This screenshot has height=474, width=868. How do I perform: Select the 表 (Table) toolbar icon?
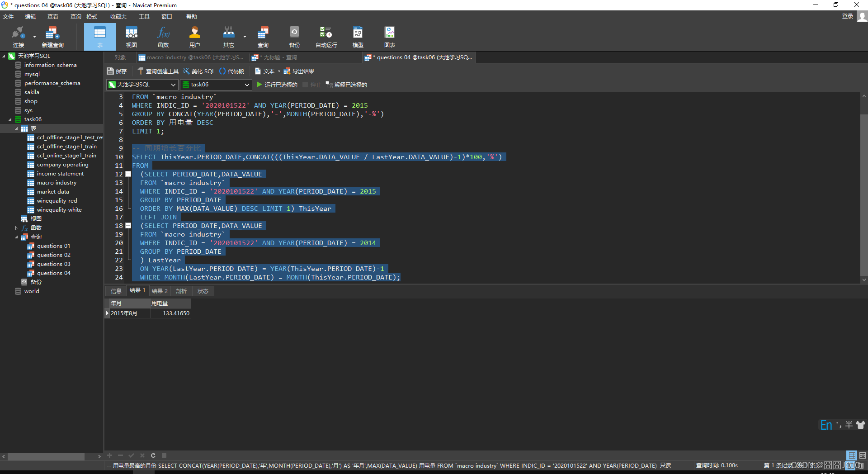(x=100, y=37)
